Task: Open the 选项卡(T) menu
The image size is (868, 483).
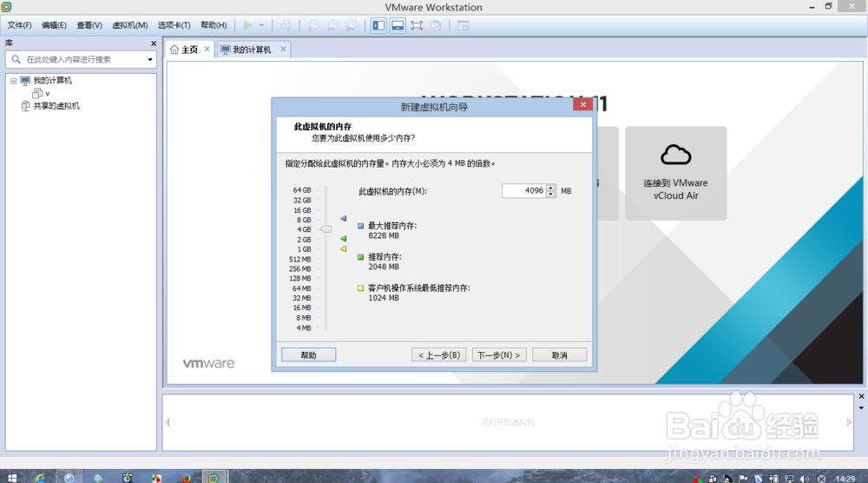Action: [x=174, y=25]
